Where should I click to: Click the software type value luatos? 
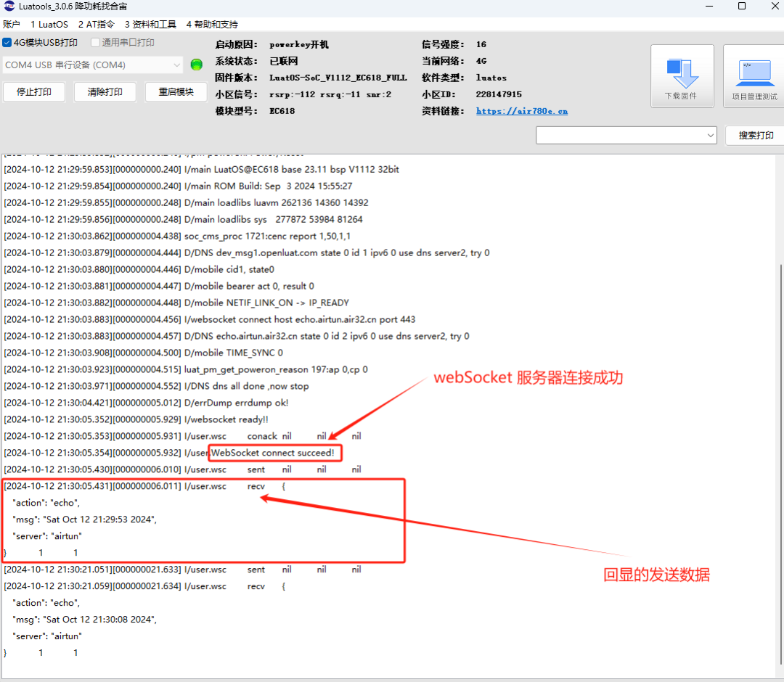point(491,78)
